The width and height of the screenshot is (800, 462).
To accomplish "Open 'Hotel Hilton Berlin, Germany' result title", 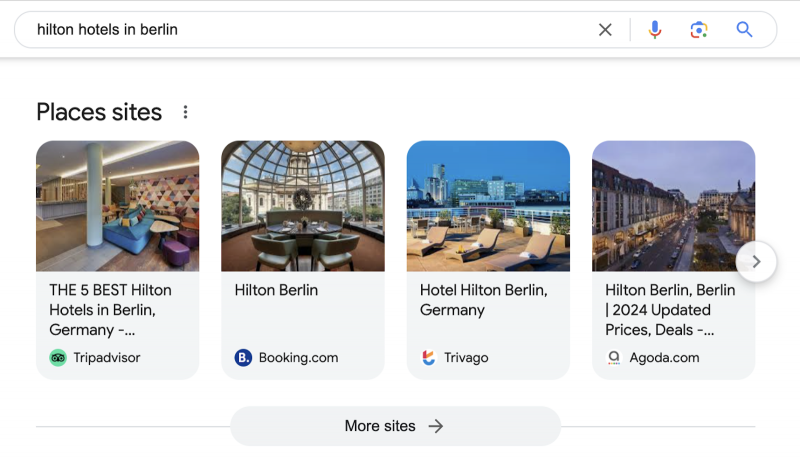I will click(484, 300).
